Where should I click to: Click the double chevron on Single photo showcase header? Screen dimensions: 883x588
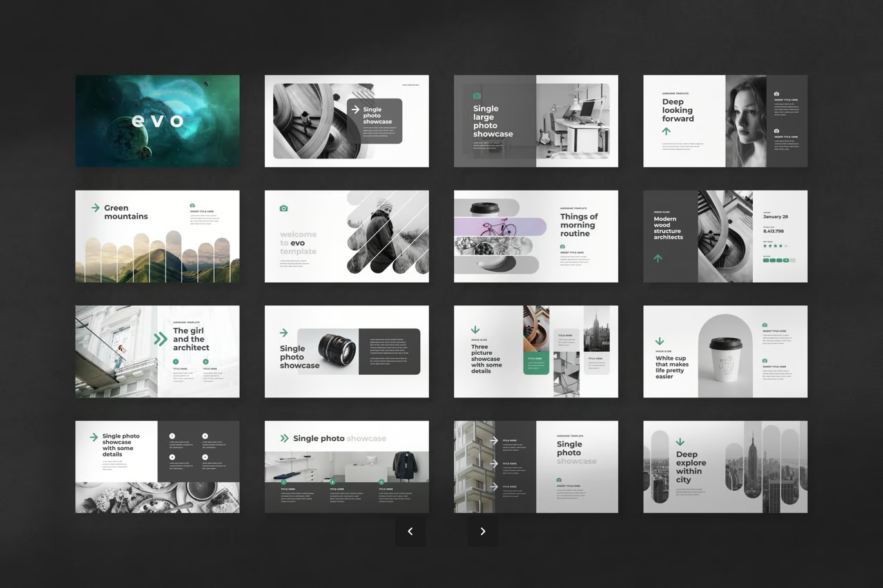pos(284,439)
